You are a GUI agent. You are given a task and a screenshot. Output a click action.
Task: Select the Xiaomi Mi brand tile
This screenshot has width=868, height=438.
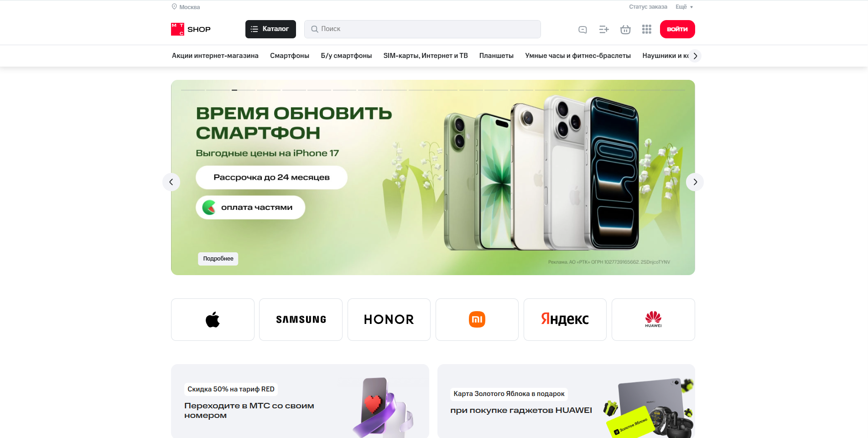(477, 319)
